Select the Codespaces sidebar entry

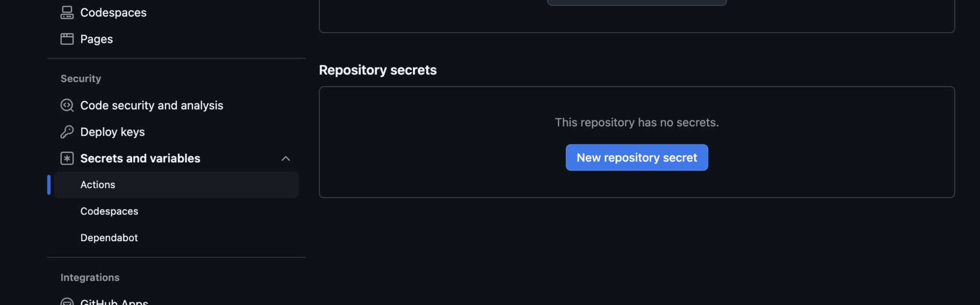pyautogui.click(x=113, y=12)
